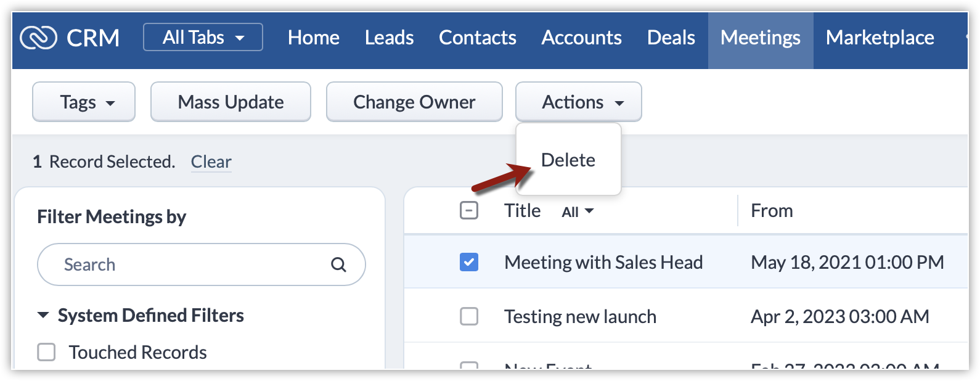The image size is (980, 381).
Task: Uncheck the Meeting with Sales Head checkbox
Action: point(469,263)
